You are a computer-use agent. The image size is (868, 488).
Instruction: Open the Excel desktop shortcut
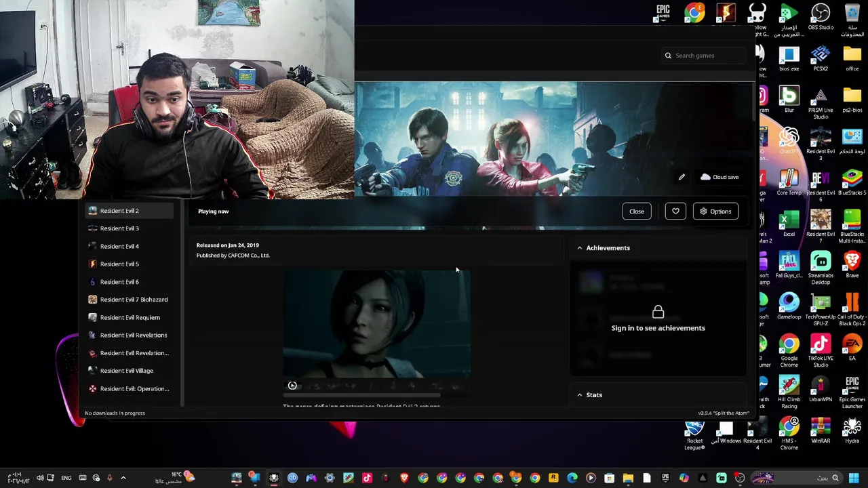pyautogui.click(x=789, y=224)
